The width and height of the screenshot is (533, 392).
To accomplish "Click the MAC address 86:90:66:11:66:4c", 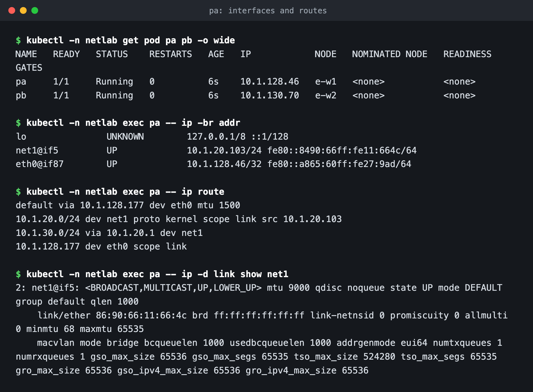I will click(141, 315).
